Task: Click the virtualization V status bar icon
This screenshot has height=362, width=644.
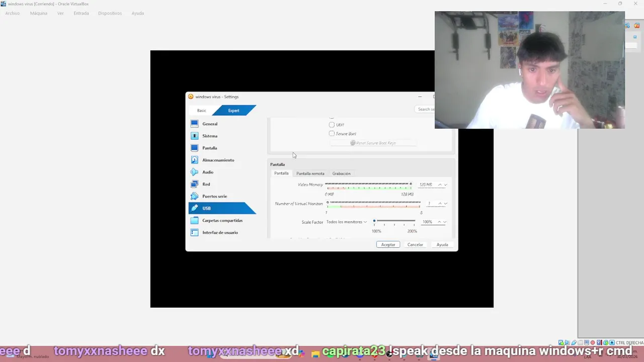Action: tap(599, 342)
